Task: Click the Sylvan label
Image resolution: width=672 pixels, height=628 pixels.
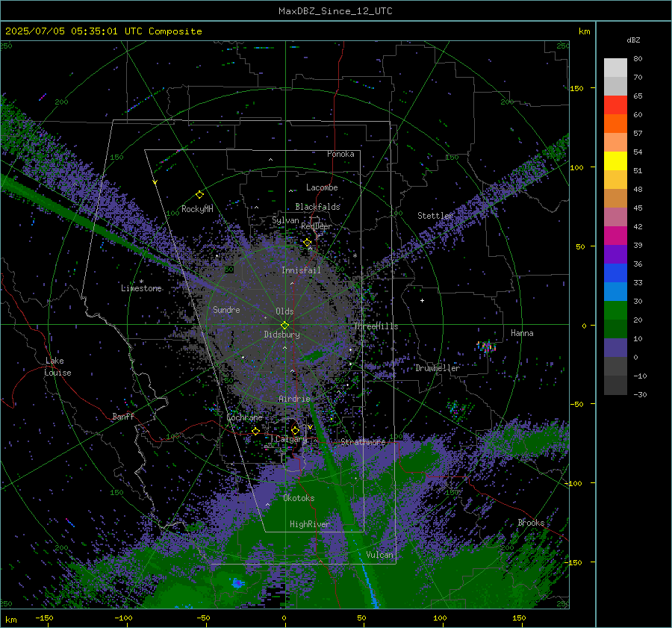Action: coord(285,220)
